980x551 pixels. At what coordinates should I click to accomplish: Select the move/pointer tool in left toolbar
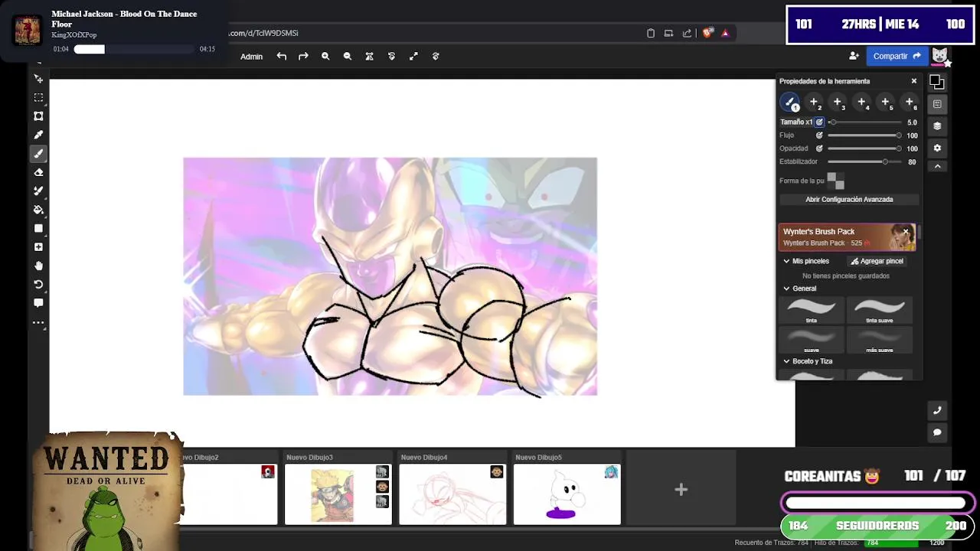[x=38, y=79]
